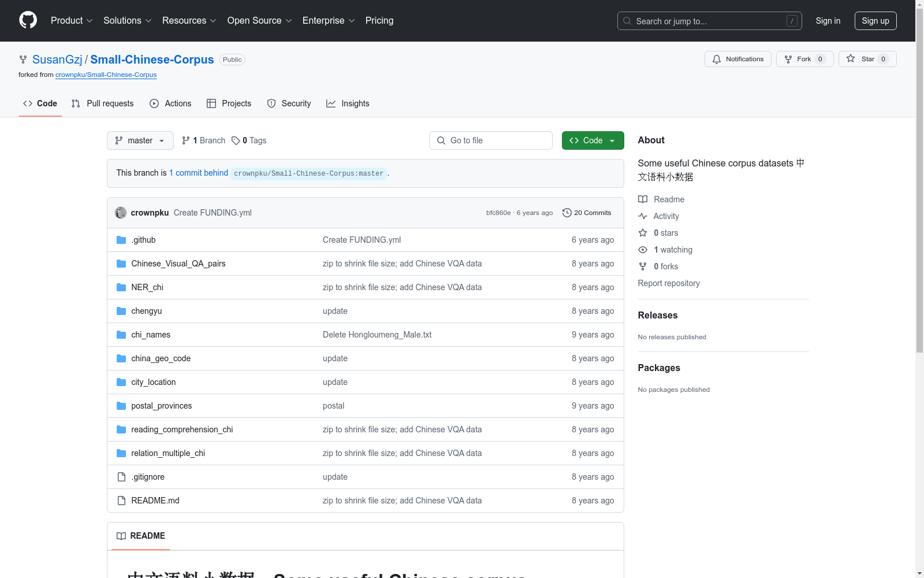Click the Search or jump to field
The width and height of the screenshot is (924, 578).
click(710, 21)
